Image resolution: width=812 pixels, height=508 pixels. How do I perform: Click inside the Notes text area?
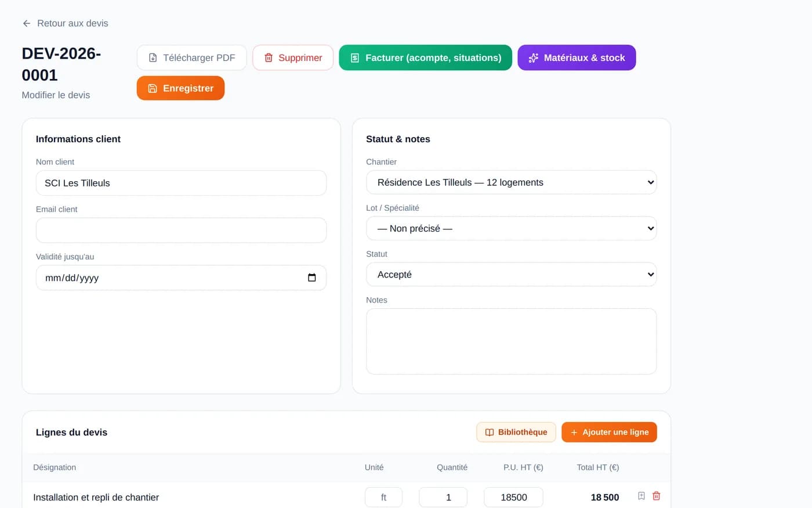[511, 341]
